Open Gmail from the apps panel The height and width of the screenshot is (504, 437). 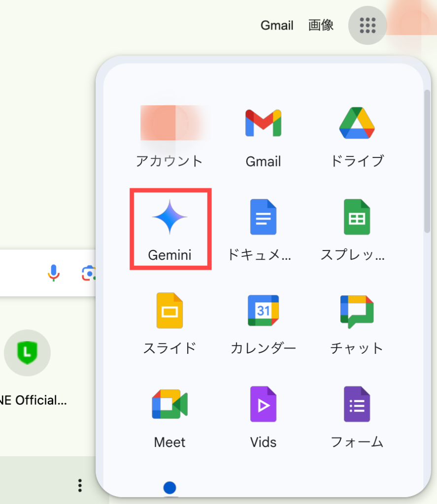point(263,137)
